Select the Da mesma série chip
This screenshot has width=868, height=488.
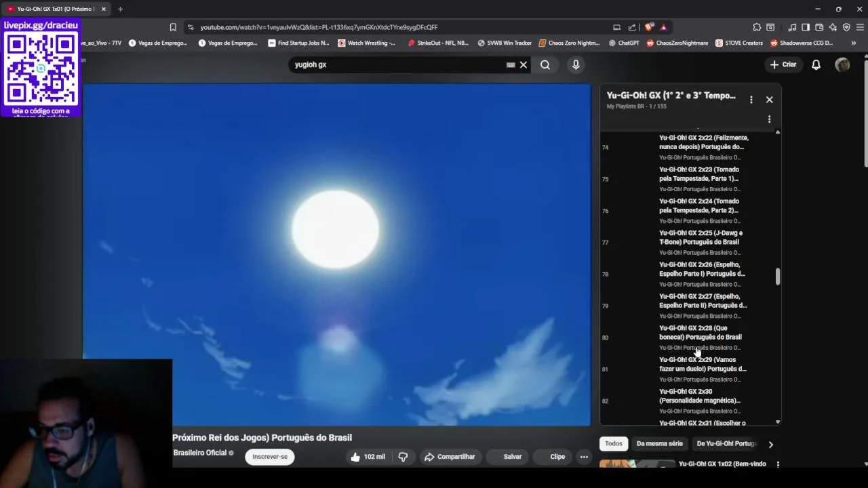tap(660, 444)
